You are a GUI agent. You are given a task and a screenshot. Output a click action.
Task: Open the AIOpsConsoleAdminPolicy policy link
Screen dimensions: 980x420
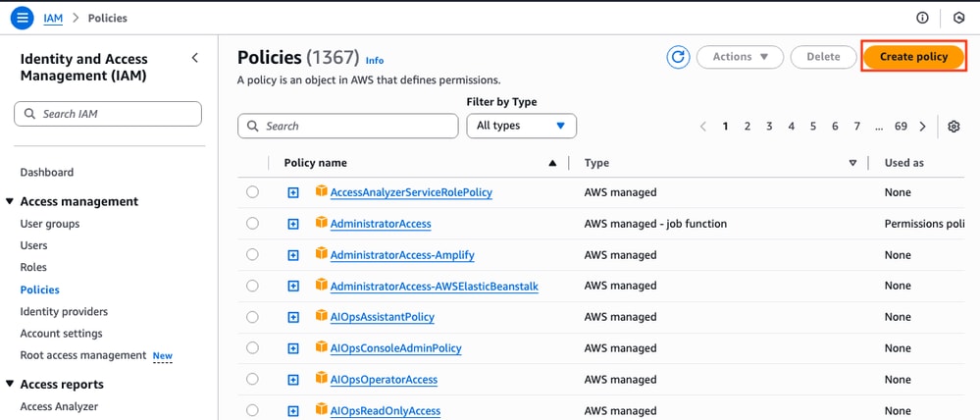pyautogui.click(x=395, y=348)
